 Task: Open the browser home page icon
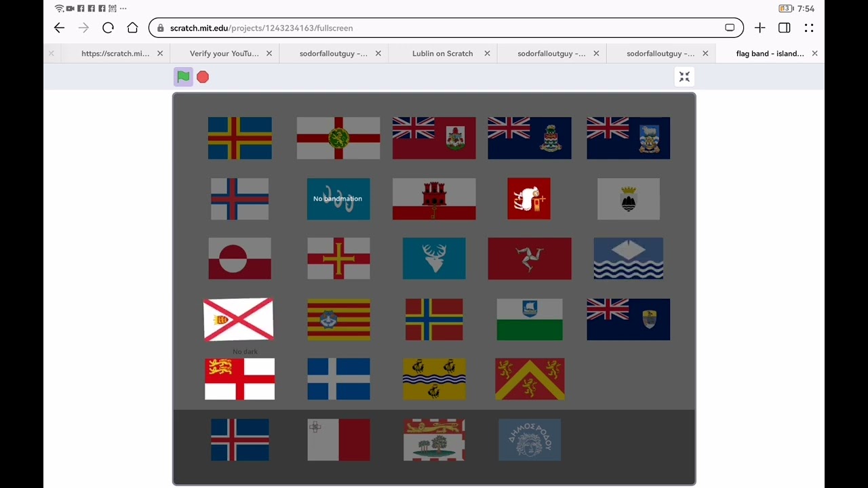(x=132, y=28)
